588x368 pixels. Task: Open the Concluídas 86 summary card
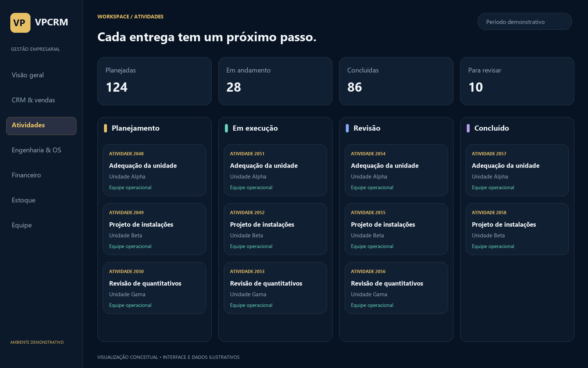(x=396, y=81)
